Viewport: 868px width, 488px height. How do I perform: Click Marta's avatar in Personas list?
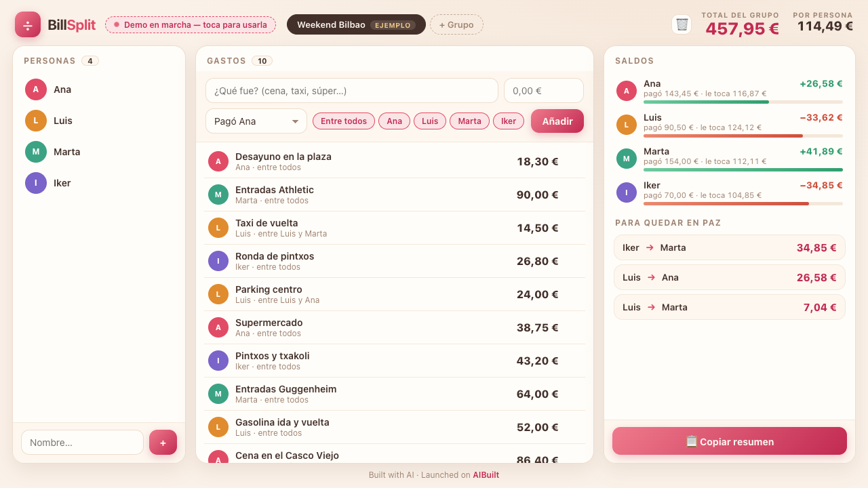(x=36, y=152)
